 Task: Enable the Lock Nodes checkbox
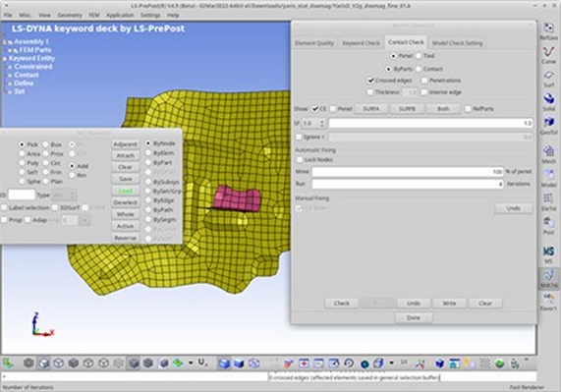pyautogui.click(x=300, y=159)
